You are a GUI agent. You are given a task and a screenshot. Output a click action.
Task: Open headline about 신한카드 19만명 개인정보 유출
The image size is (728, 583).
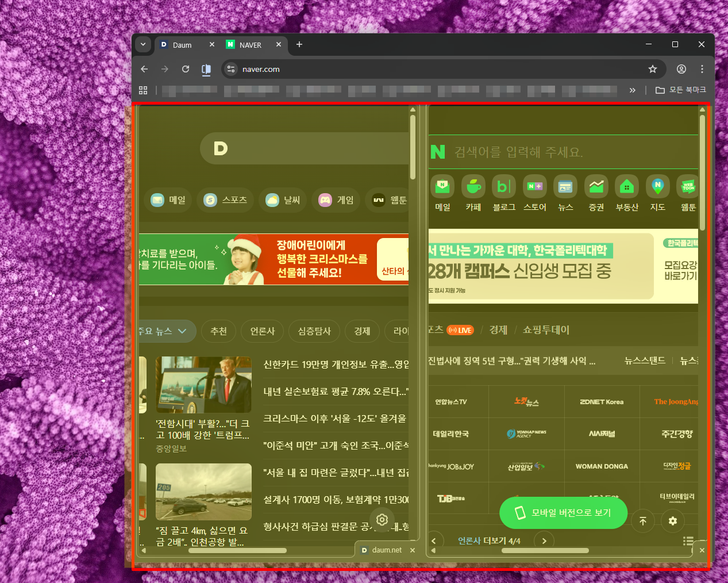point(336,364)
